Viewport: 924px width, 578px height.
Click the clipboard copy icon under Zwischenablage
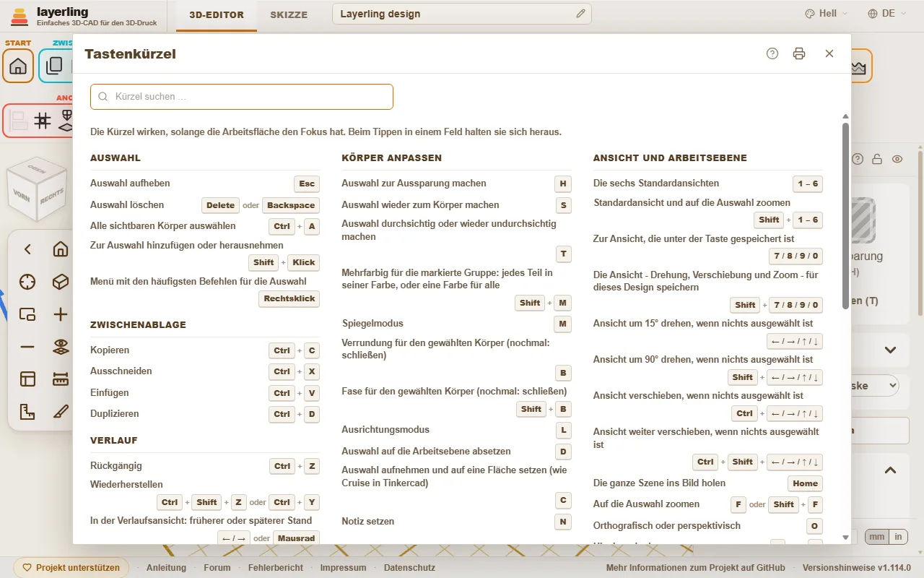pyautogui.click(x=54, y=66)
